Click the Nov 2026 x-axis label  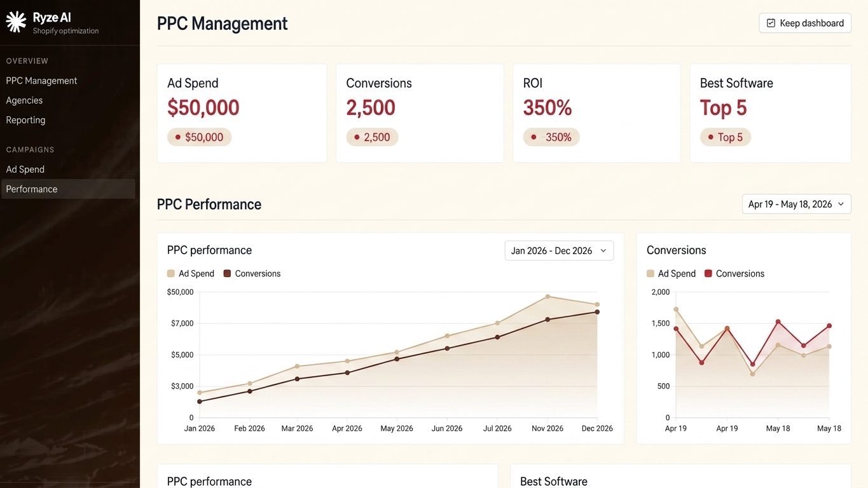tap(548, 428)
